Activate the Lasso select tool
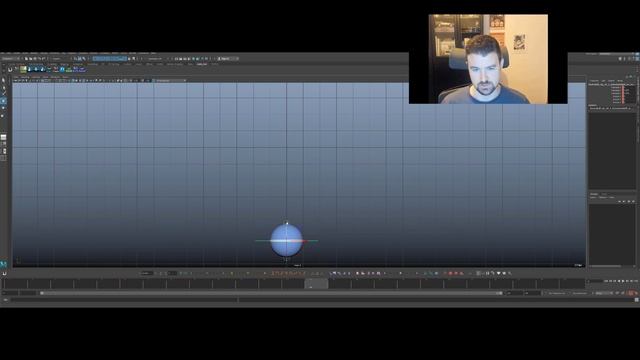Viewport: 640px width, 360px height. pyautogui.click(x=4, y=87)
